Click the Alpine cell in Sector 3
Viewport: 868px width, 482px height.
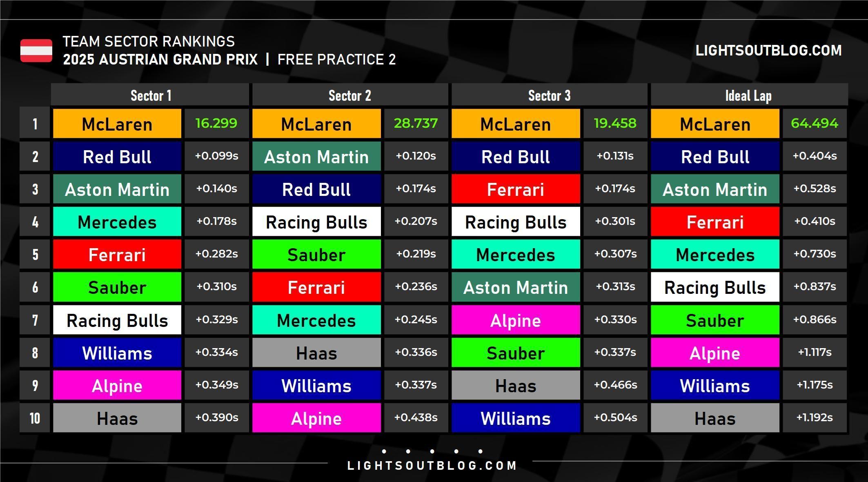click(x=516, y=320)
